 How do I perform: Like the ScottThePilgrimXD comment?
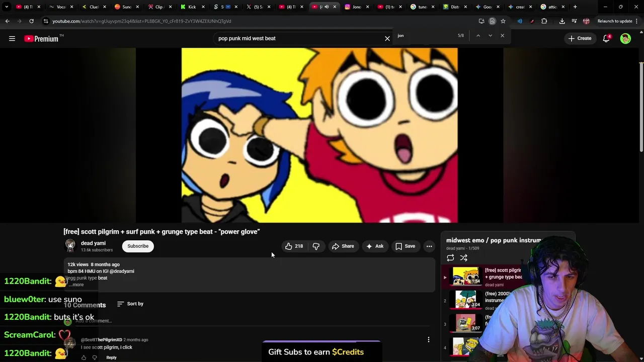(x=84, y=357)
